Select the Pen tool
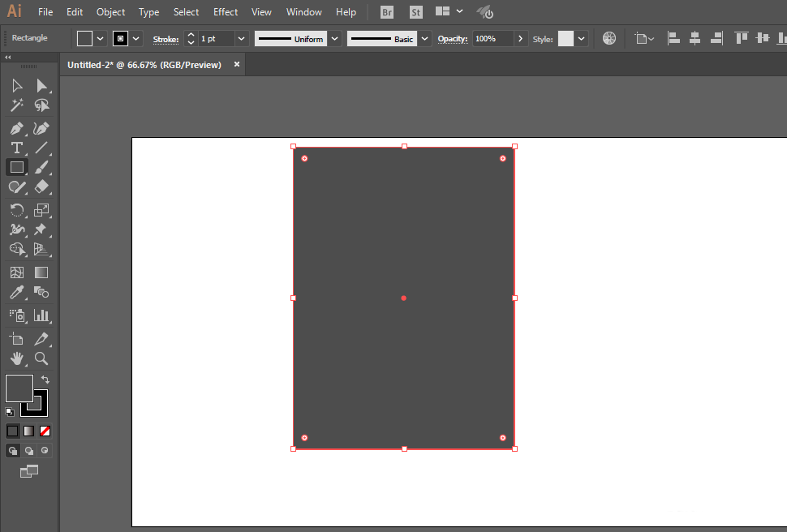This screenshot has height=532, width=787. (16, 128)
